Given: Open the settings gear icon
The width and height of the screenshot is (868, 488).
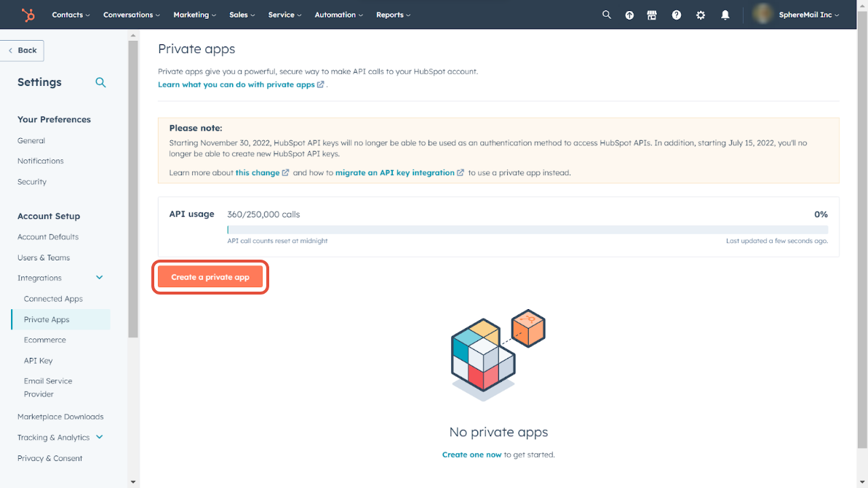Looking at the screenshot, I should [x=701, y=15].
